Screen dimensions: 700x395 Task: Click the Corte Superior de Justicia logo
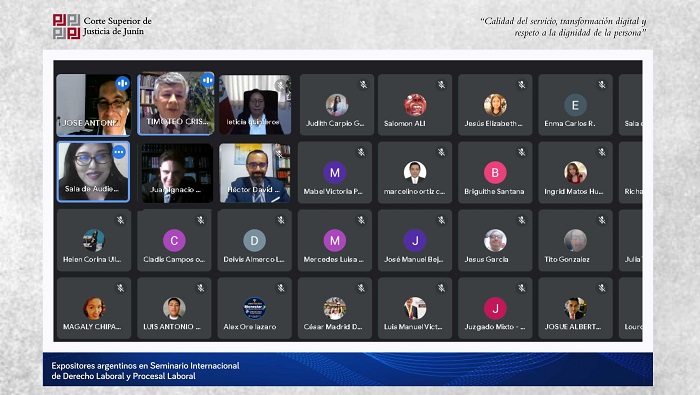(x=67, y=26)
